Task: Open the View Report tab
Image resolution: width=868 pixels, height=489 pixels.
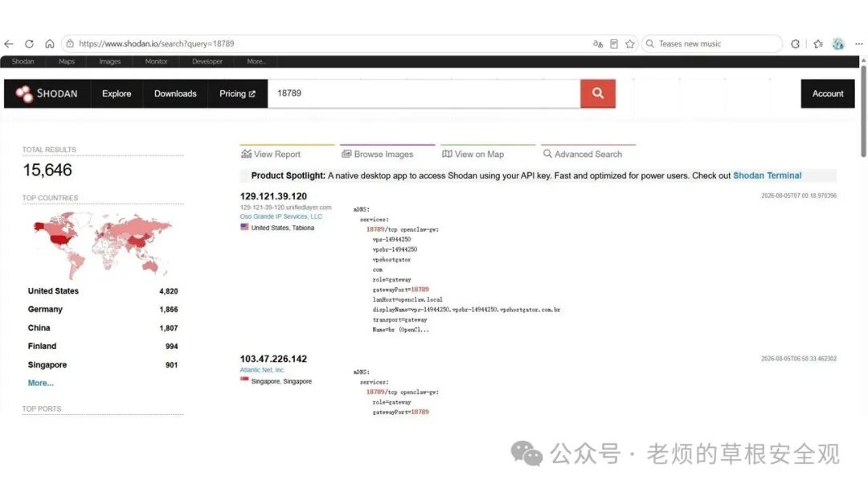Action: point(271,154)
